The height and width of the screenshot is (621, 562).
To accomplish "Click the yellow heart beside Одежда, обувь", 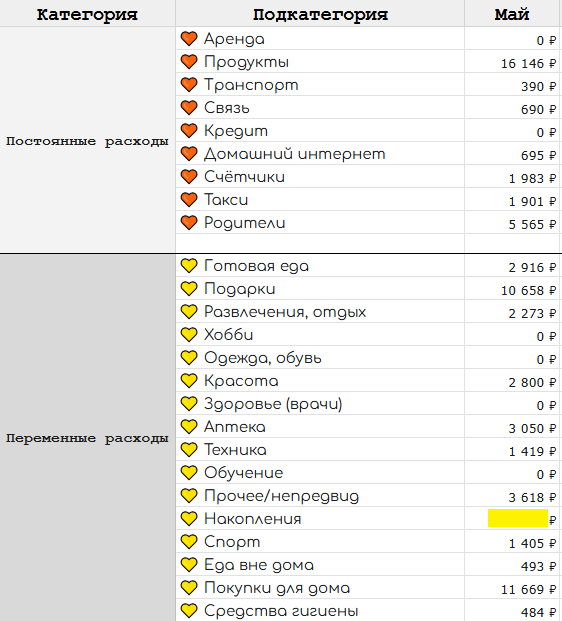I will (189, 358).
